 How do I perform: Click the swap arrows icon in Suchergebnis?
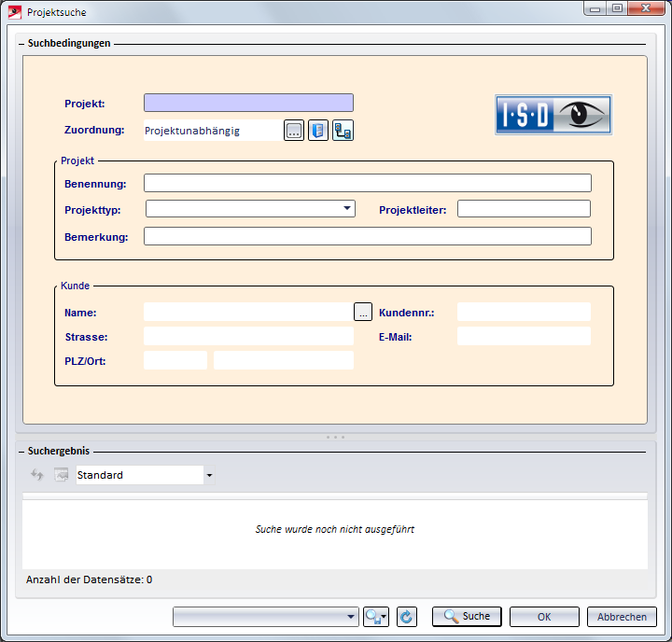click(37, 475)
